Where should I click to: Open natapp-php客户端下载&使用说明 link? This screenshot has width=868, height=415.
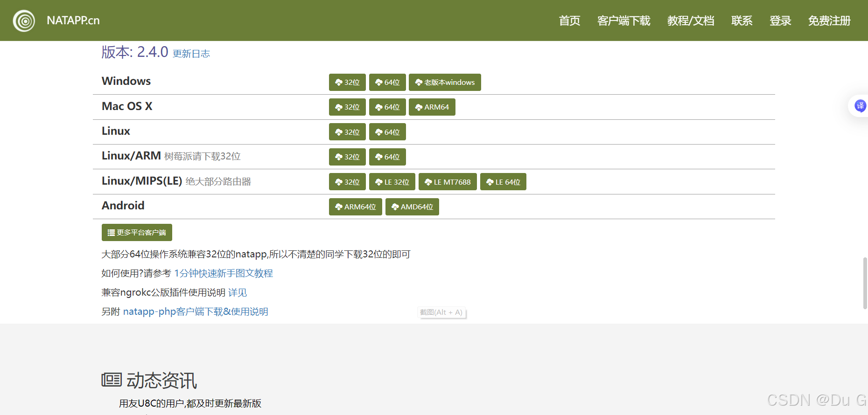pos(196,311)
